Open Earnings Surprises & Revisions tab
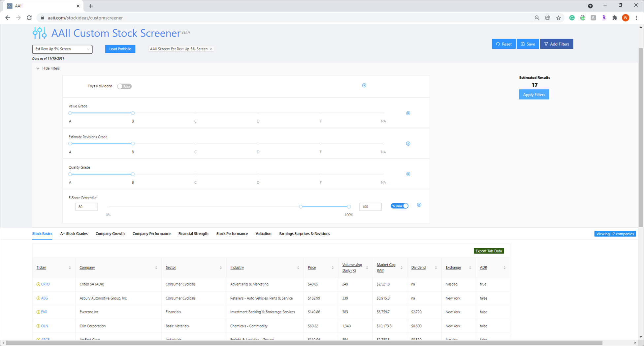 [x=305, y=234]
